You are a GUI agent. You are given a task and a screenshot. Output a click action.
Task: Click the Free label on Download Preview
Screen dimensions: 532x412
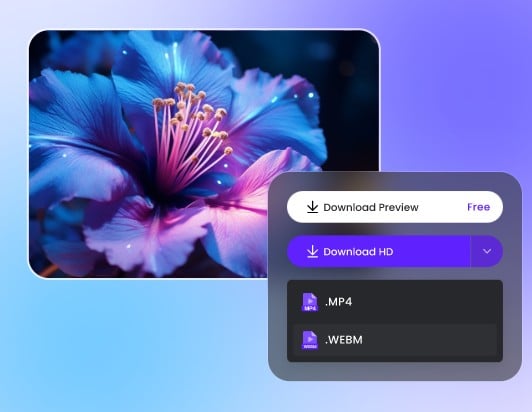[x=478, y=207]
